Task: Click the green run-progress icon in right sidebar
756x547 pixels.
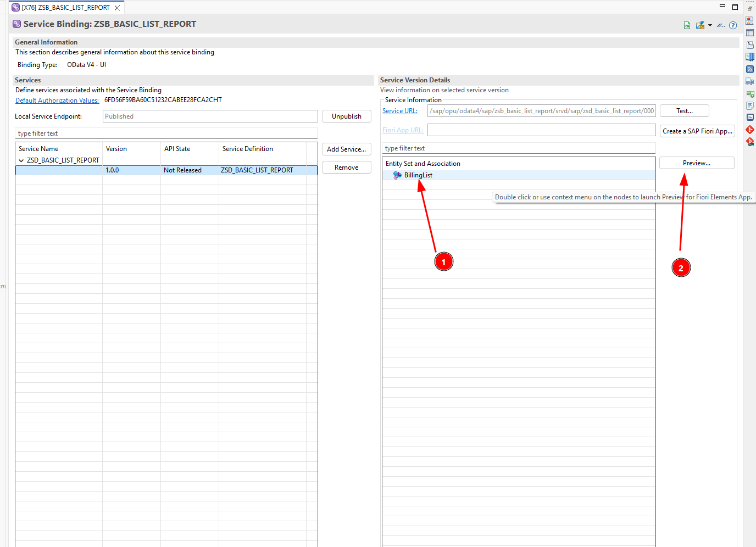Action: point(750,93)
